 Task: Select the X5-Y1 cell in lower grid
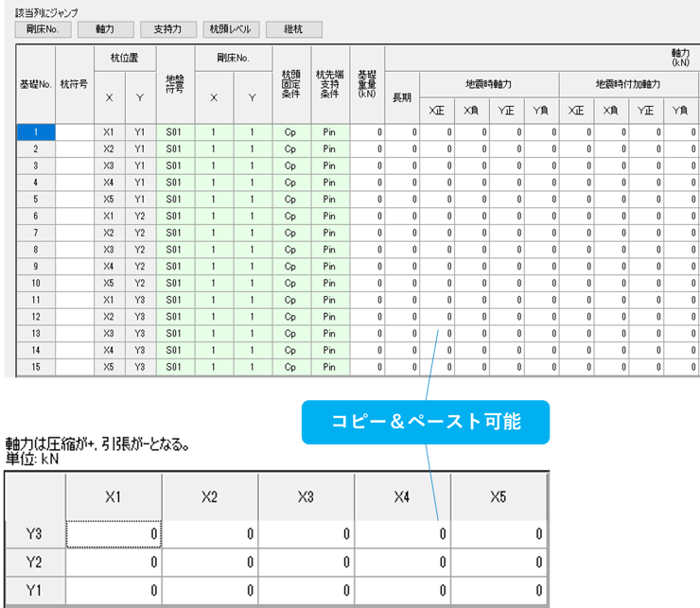[499, 591]
